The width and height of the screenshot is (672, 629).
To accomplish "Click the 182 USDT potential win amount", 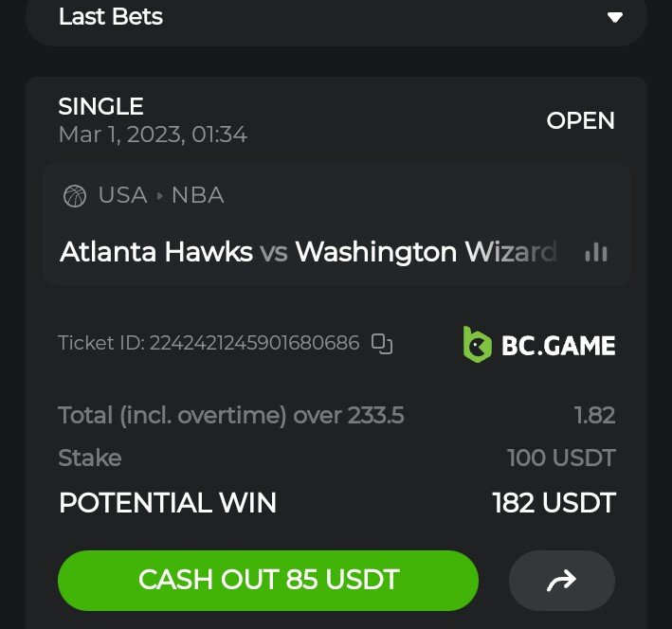I will [554, 503].
